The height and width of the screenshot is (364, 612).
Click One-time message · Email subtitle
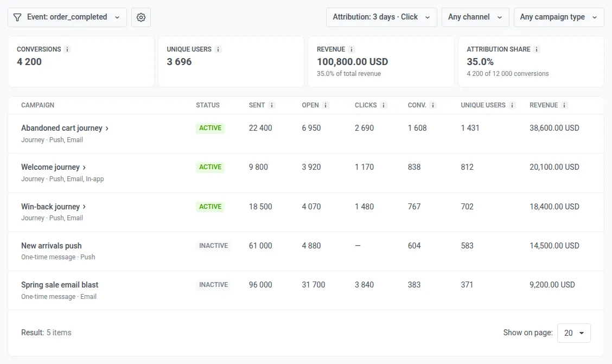(59, 296)
